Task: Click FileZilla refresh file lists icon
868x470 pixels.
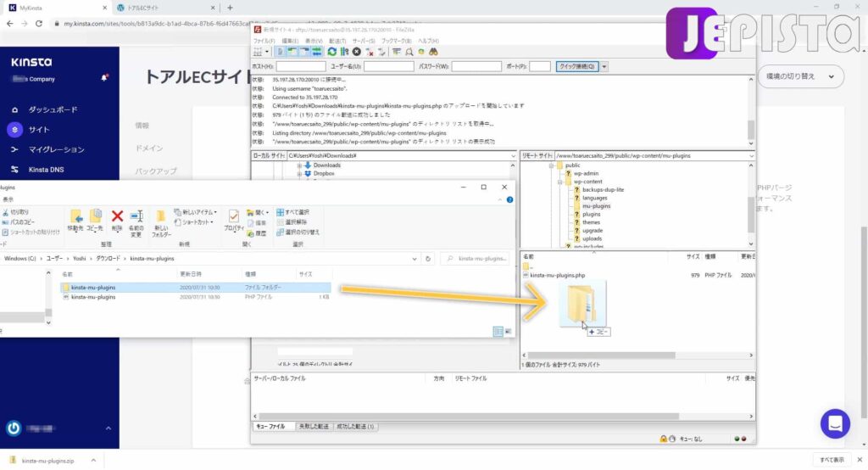Action: coord(332,52)
